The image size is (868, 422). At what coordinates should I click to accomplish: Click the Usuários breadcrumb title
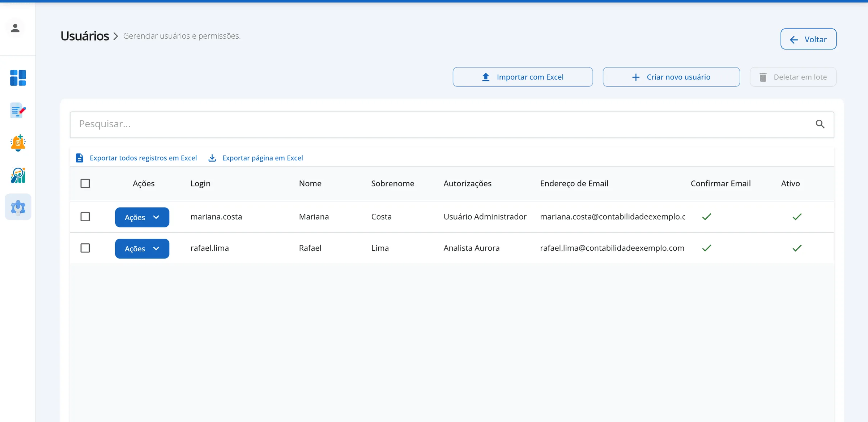click(85, 36)
